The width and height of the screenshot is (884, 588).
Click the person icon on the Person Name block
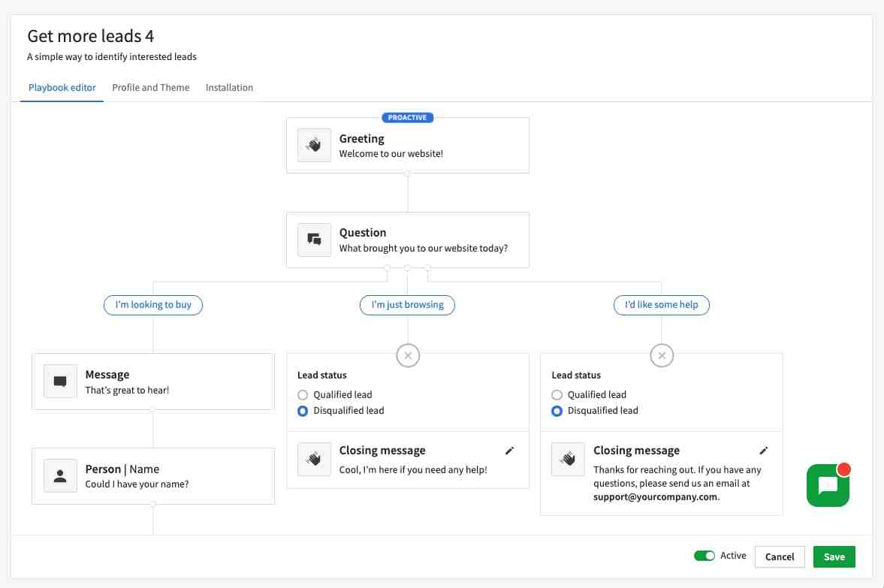[59, 475]
